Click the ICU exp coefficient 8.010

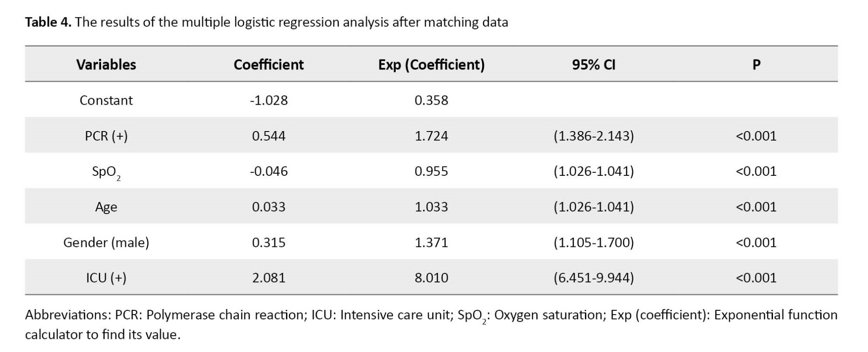click(x=431, y=278)
